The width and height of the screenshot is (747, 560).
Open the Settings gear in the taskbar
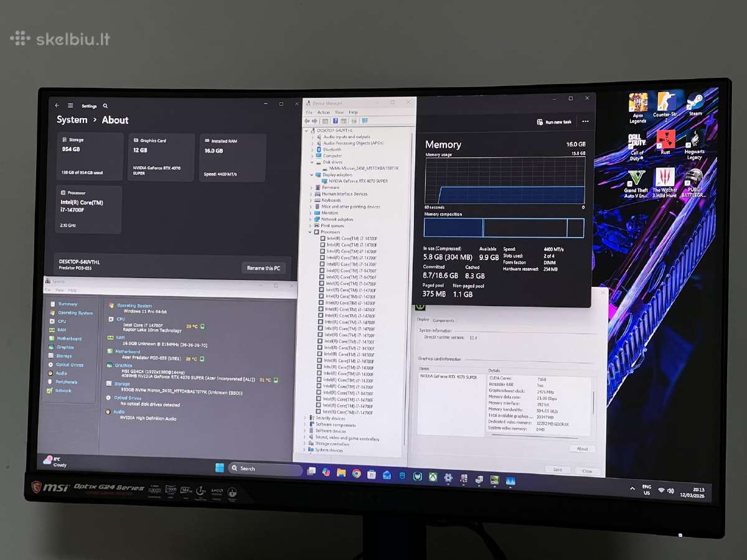[x=448, y=477]
